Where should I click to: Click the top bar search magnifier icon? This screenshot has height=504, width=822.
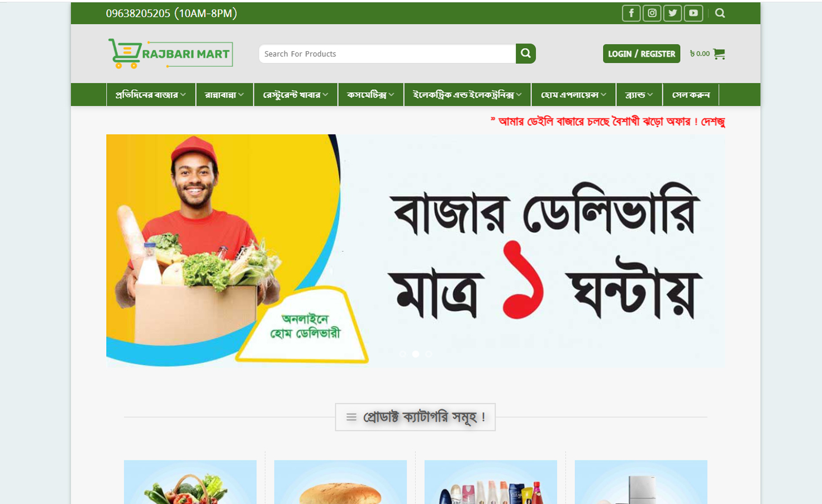click(x=720, y=13)
